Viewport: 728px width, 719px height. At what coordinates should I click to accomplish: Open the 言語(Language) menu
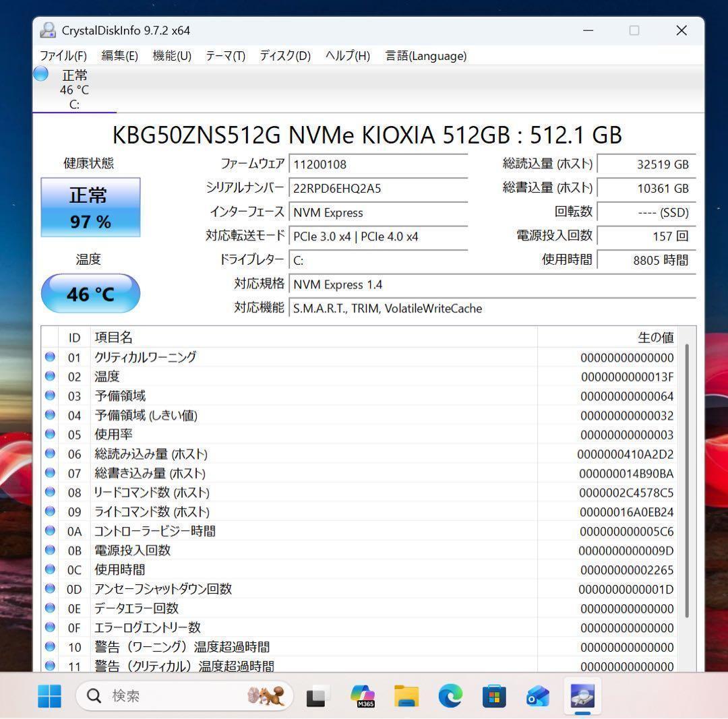425,56
